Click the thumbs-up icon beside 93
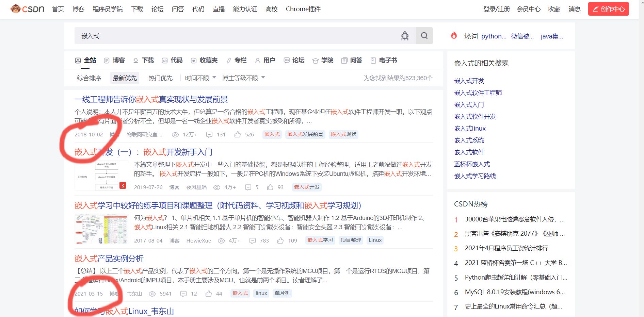The width and height of the screenshot is (644, 317). click(x=270, y=187)
